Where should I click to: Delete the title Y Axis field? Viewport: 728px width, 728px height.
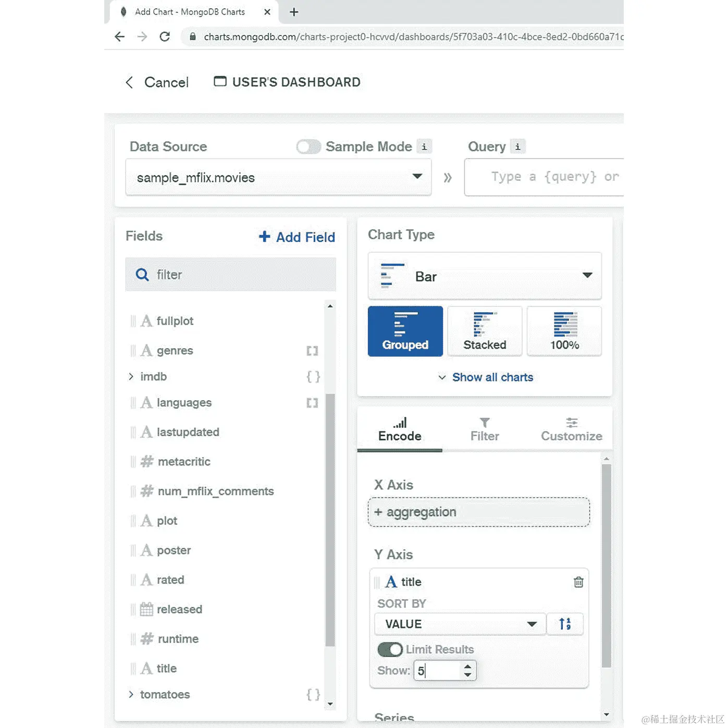click(578, 582)
